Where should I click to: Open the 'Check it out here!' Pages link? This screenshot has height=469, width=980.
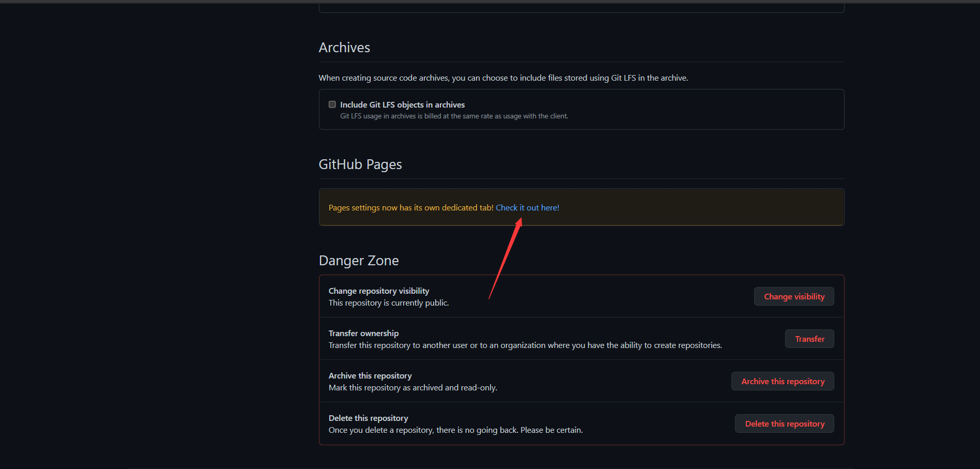(527, 208)
